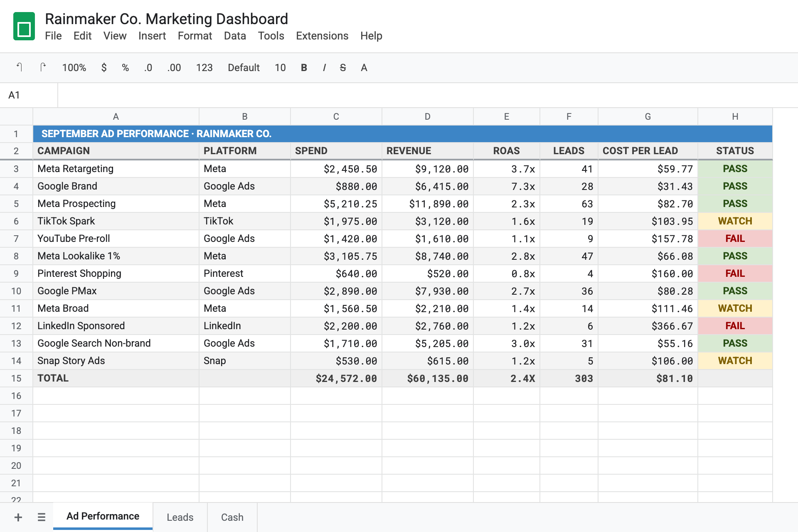This screenshot has width=798, height=532.
Task: Open the View menu
Action: [x=115, y=36]
